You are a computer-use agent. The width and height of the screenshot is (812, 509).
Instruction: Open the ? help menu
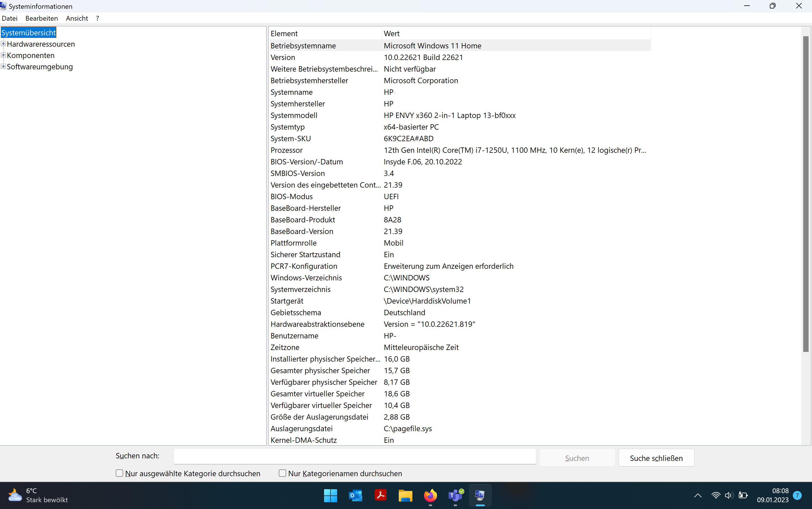(x=97, y=18)
